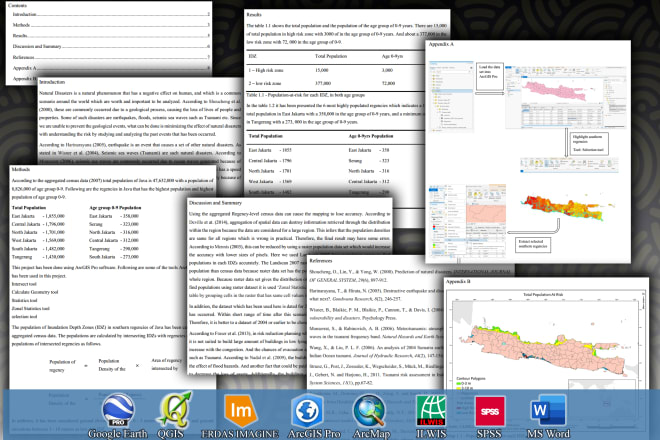Click the Methods entry in Contents
This screenshot has width=660, height=440.
pos(111,25)
